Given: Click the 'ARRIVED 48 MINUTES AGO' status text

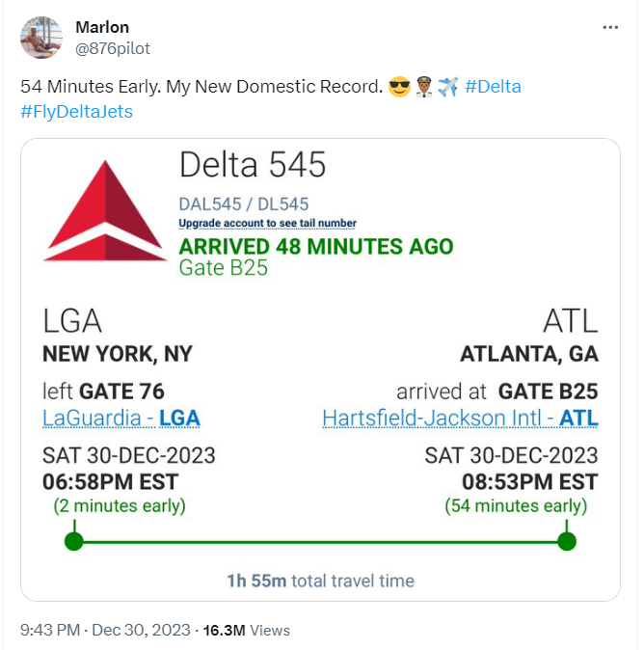Looking at the screenshot, I should 315,246.
